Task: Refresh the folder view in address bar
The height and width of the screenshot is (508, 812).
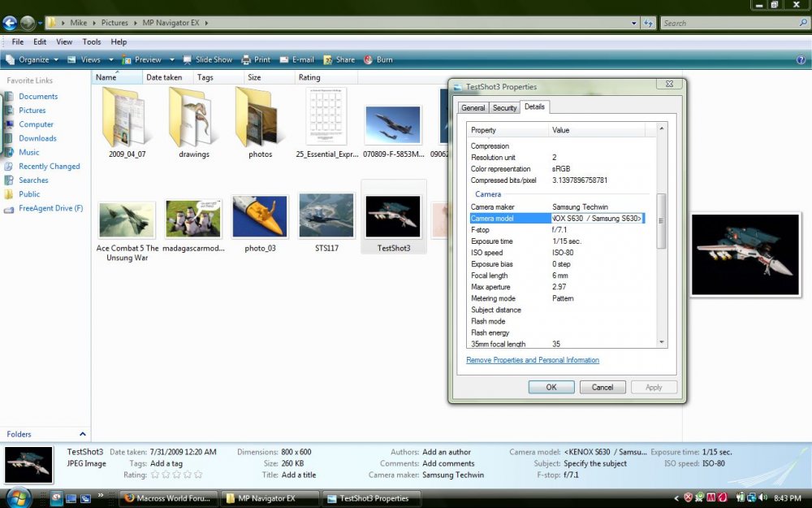Action: (x=648, y=23)
